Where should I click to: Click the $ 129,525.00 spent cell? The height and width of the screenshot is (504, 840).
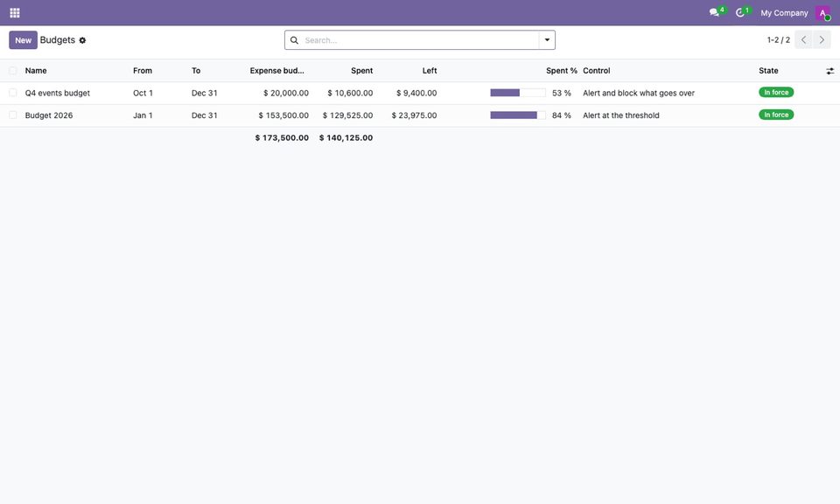click(x=347, y=115)
